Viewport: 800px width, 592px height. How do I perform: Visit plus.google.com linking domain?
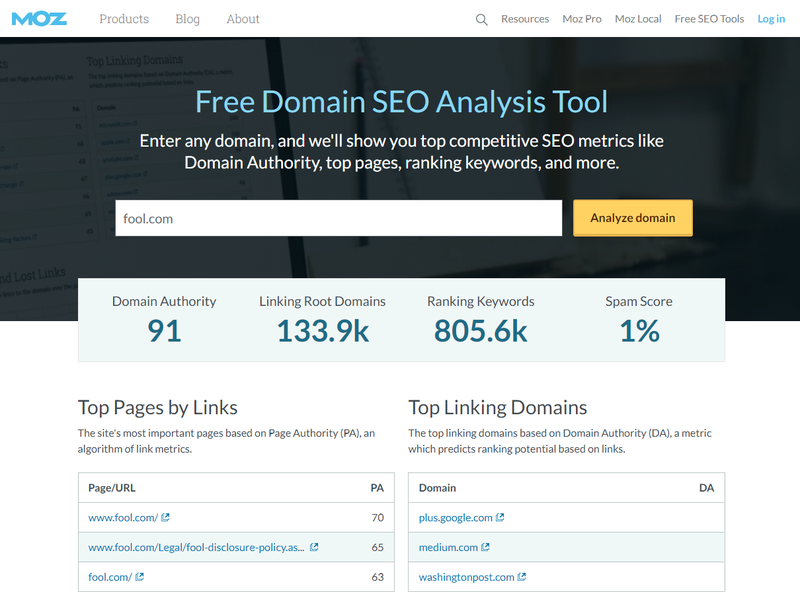[456, 517]
